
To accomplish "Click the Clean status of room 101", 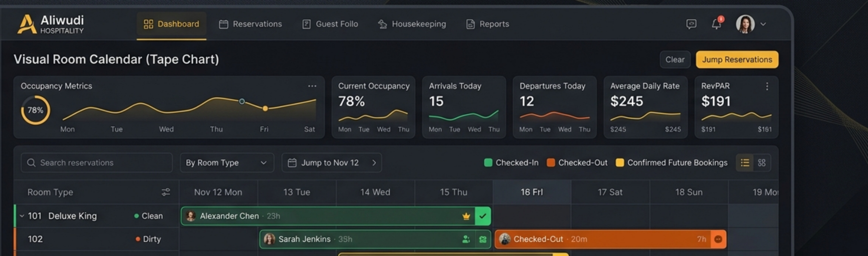I will (x=148, y=216).
